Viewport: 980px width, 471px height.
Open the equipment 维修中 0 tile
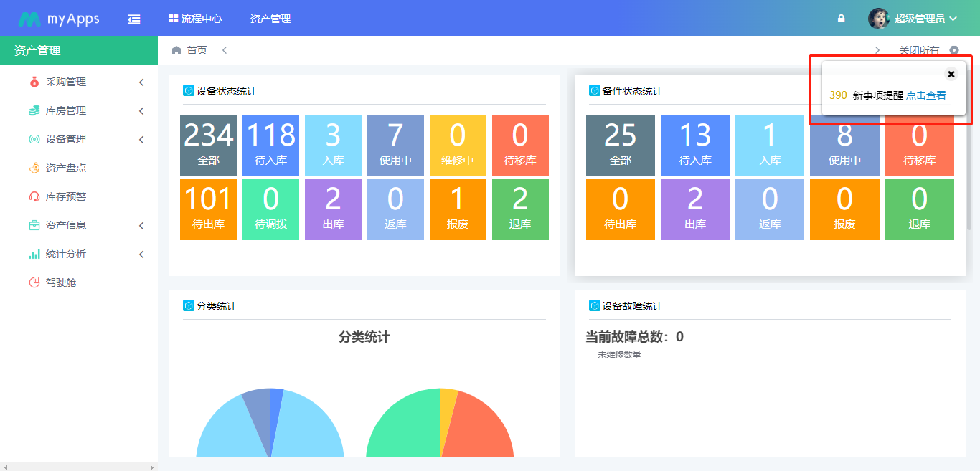(458, 146)
